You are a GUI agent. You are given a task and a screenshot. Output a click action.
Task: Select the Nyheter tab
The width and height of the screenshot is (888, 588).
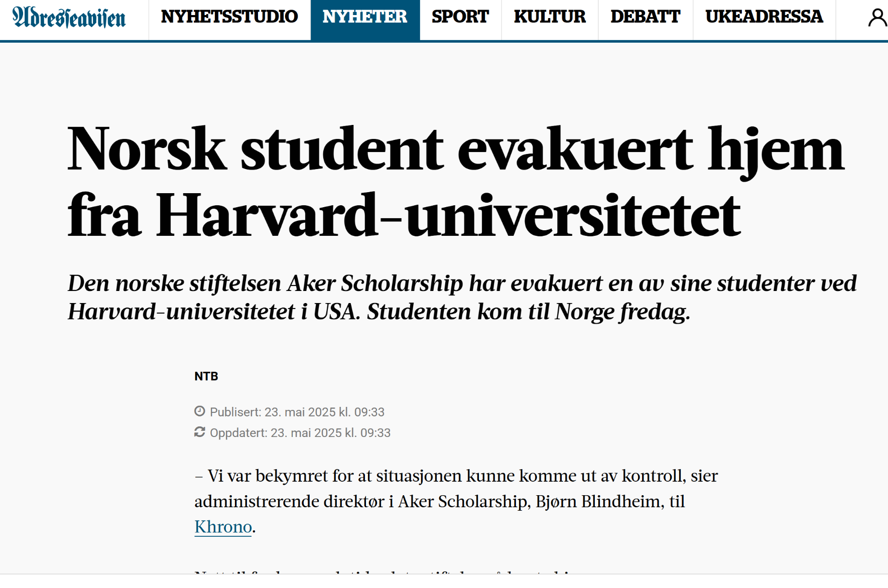(365, 17)
